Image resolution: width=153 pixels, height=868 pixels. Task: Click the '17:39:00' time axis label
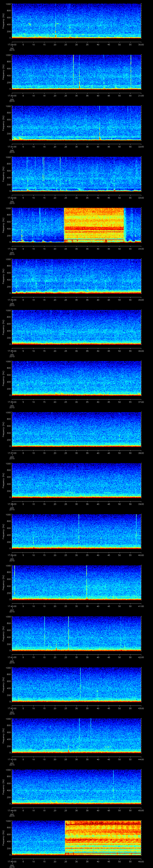(x=12, y=555)
